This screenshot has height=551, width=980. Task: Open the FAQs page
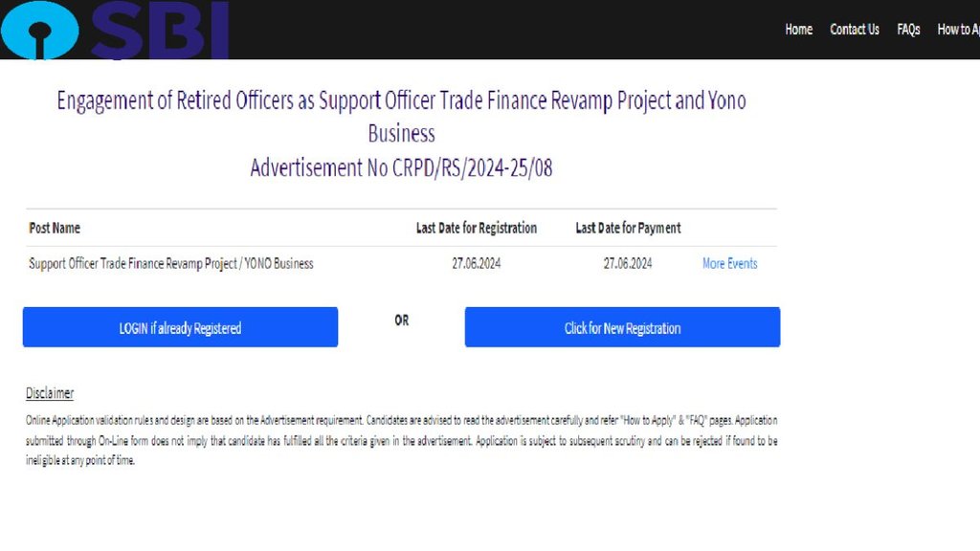coord(908,30)
